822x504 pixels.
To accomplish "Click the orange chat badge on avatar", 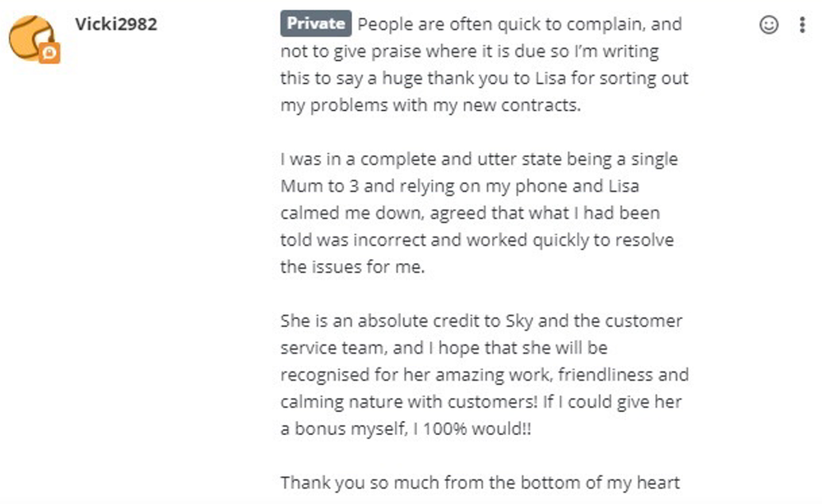I will click(49, 53).
